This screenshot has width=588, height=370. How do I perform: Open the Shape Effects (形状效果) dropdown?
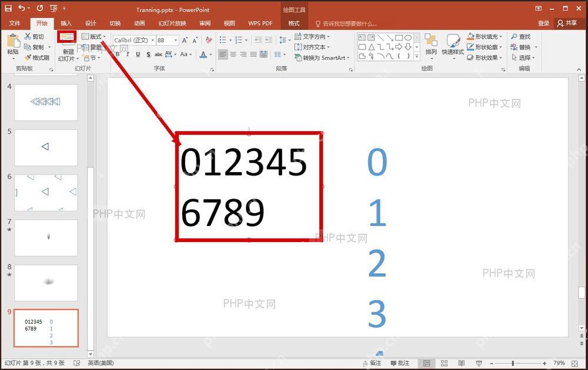pos(484,58)
